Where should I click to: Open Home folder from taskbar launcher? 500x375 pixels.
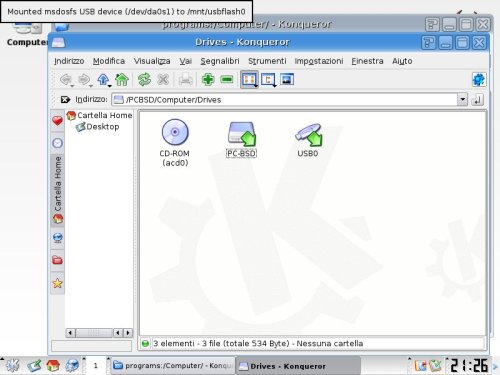point(53,366)
